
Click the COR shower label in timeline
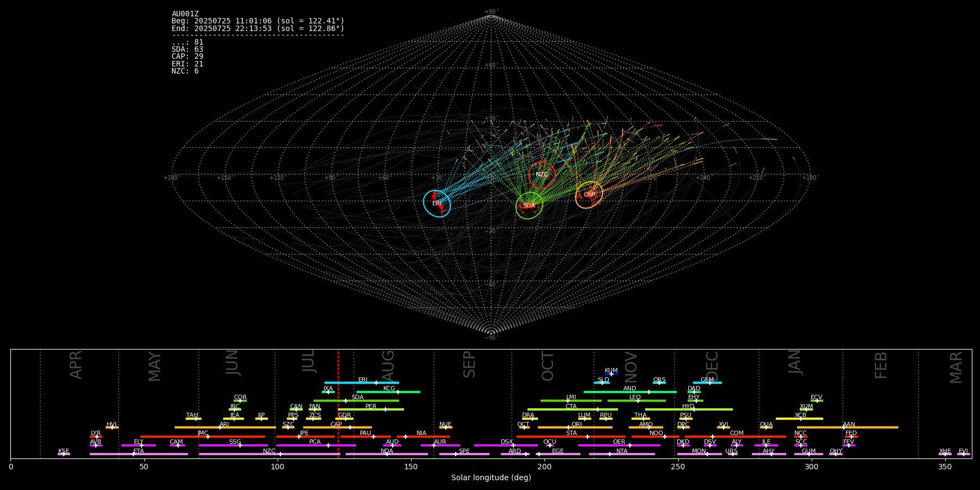point(240,397)
